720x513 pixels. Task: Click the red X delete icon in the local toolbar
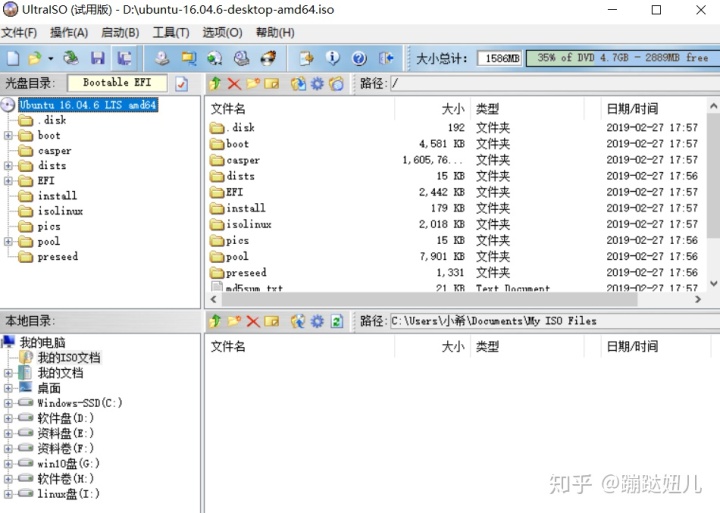(253, 321)
